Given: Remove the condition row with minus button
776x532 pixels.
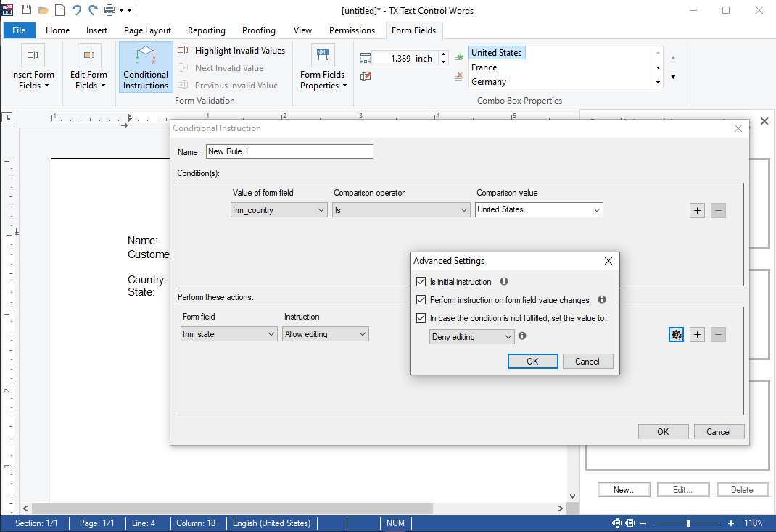Looking at the screenshot, I should 718,211.
